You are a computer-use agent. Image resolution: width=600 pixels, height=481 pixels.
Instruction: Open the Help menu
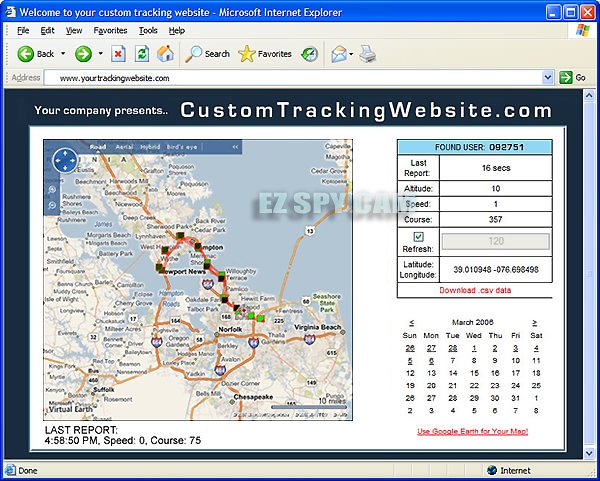tap(177, 30)
